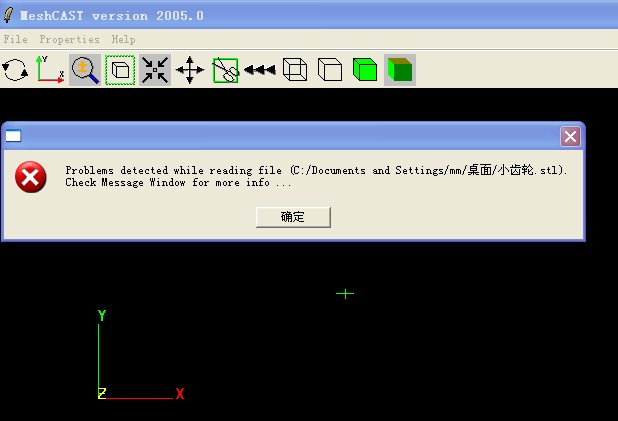
Task: Click the fit-to-center arrows icon
Action: coord(155,70)
